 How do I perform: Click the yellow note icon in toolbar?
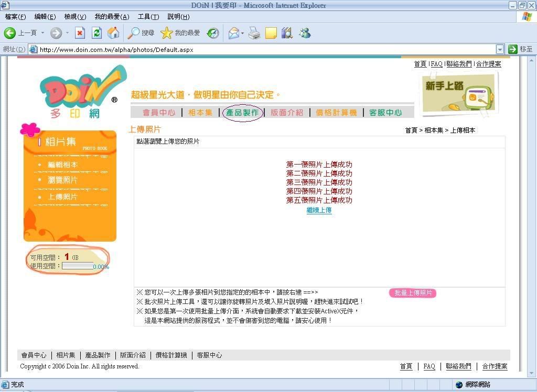(271, 33)
